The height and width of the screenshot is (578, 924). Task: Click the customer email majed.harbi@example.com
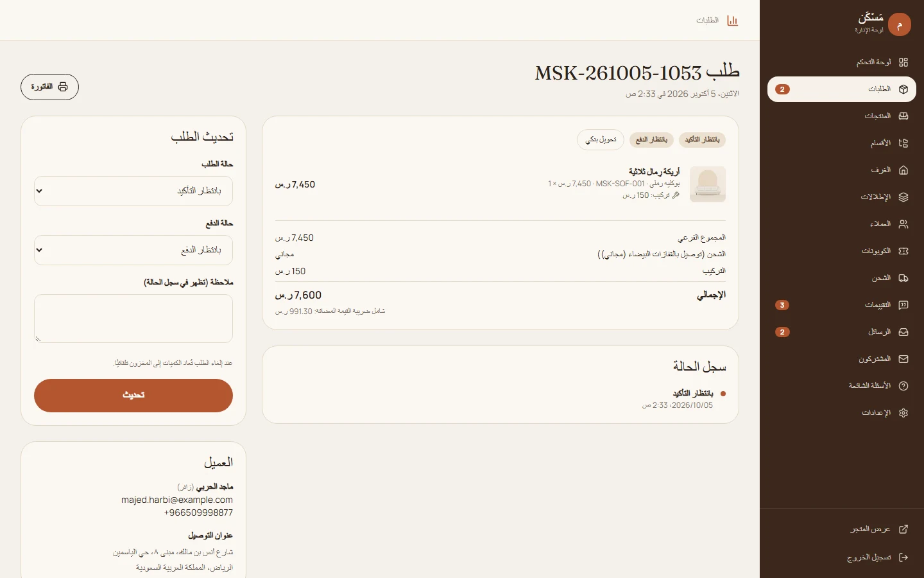point(177,500)
